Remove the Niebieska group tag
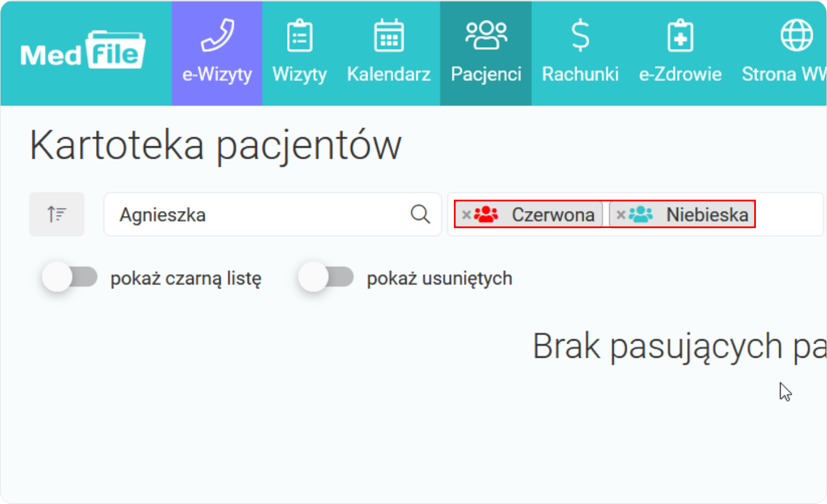The width and height of the screenshot is (827, 504). click(x=621, y=215)
